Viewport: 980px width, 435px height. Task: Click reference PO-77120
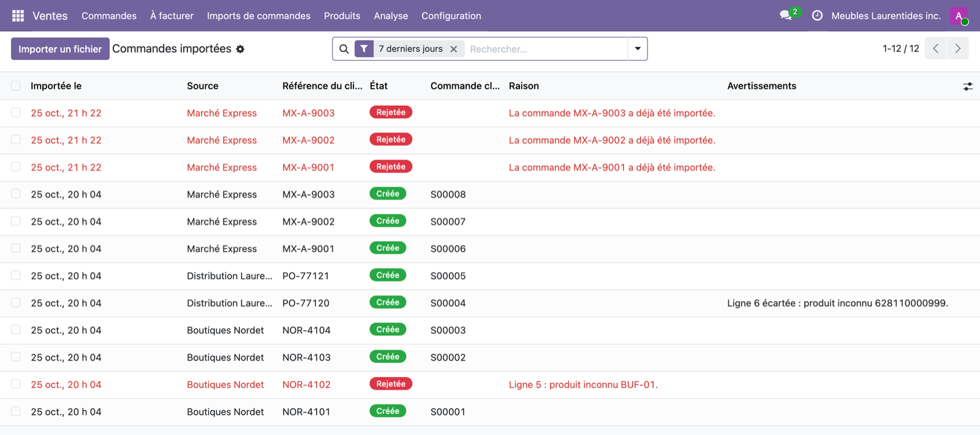[306, 303]
